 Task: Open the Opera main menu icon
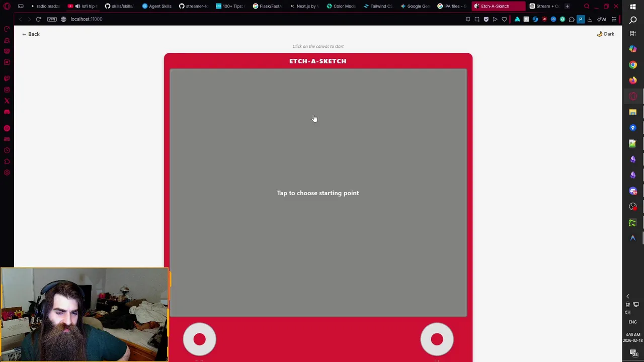coord(7,6)
